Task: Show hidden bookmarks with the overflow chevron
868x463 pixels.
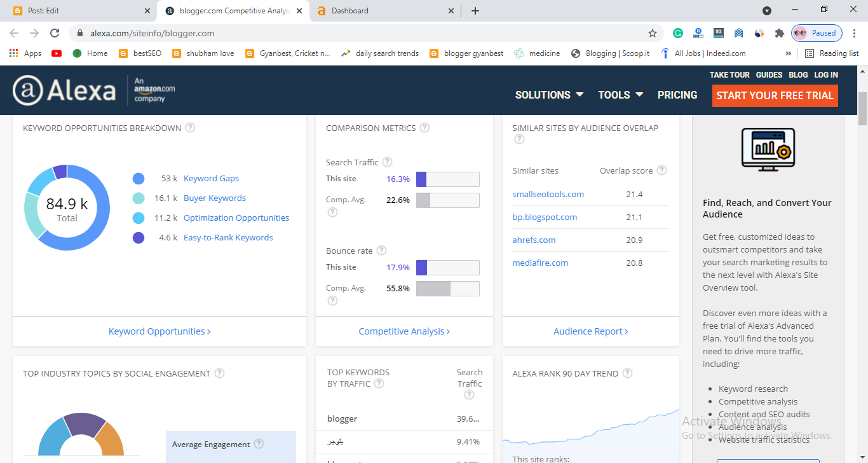Action: [789, 53]
